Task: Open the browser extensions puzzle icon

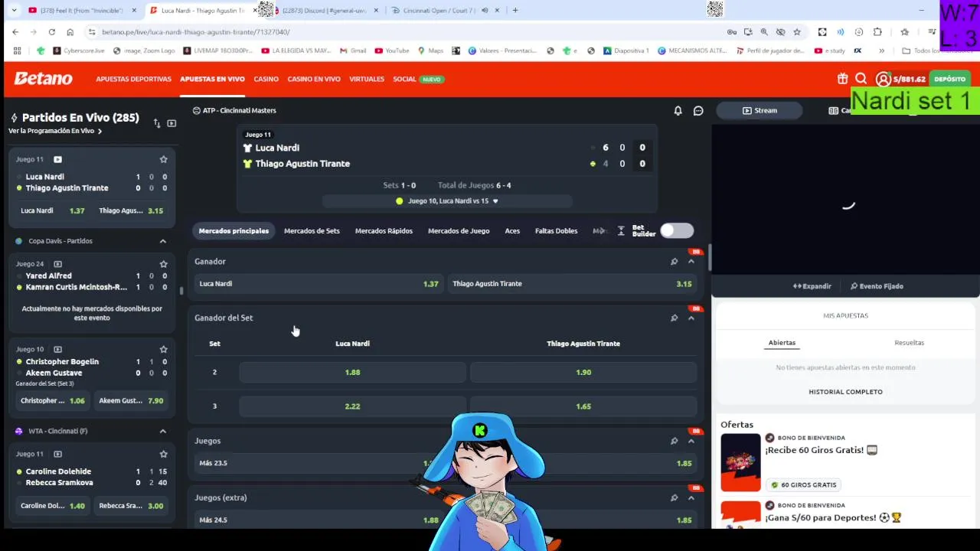Action: click(877, 32)
